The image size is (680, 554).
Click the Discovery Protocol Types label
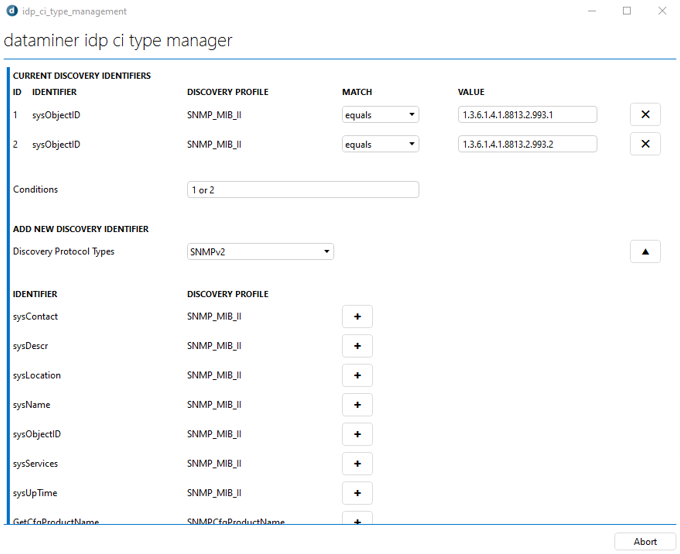coord(64,252)
